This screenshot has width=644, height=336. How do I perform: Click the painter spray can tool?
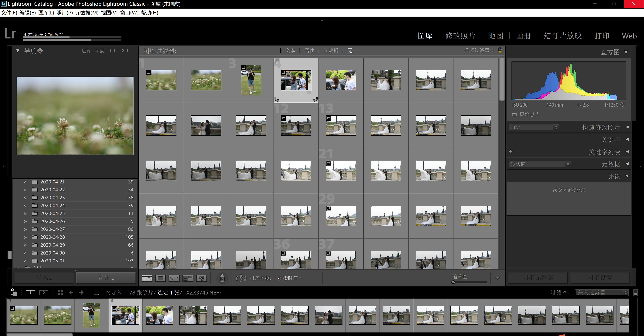(222, 278)
